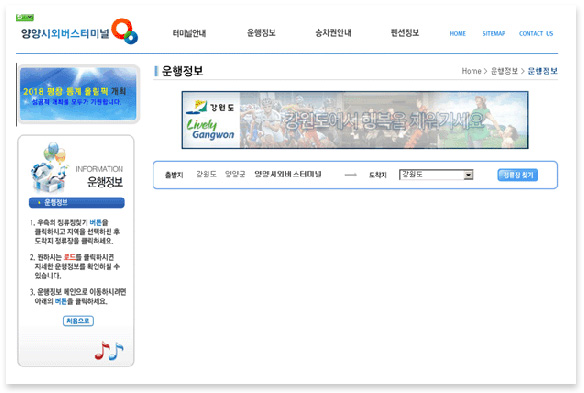Open the 운행정보 top menu
The height and width of the screenshot is (393, 584).
pyautogui.click(x=261, y=33)
